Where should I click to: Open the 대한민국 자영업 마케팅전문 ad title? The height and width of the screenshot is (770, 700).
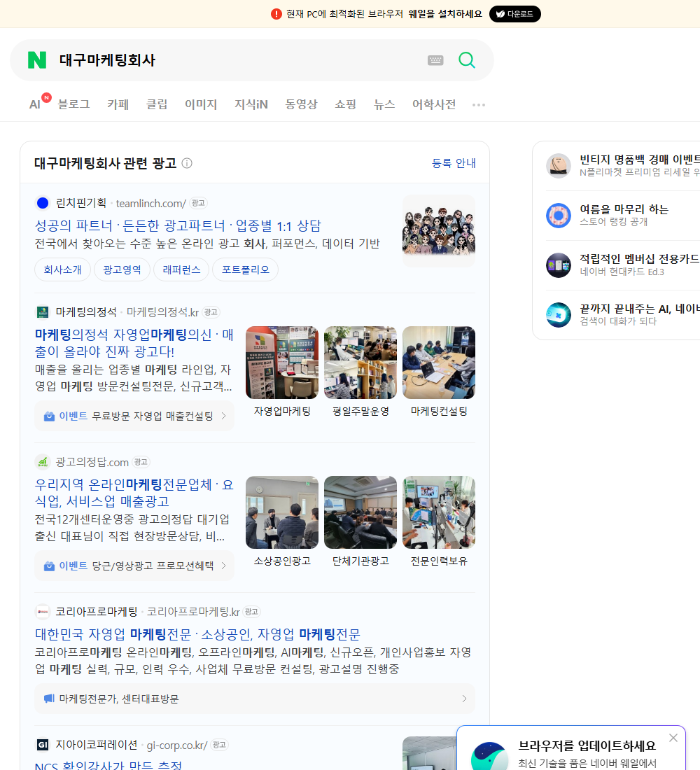point(197,634)
